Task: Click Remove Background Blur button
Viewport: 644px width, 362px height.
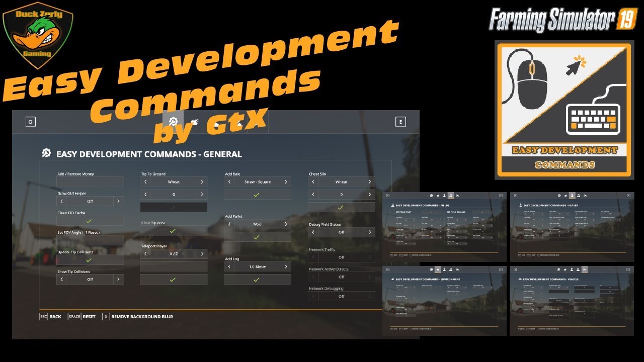Action: 138,317
